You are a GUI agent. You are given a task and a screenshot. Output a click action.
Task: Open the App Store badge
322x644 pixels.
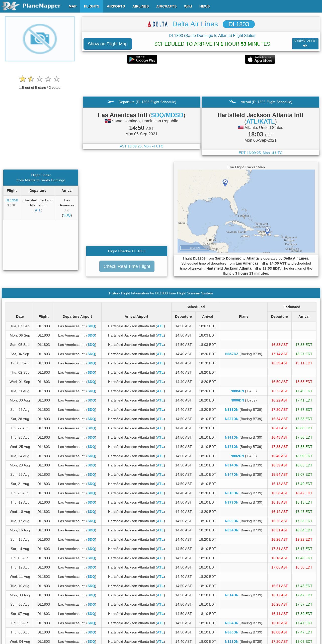(260, 59)
